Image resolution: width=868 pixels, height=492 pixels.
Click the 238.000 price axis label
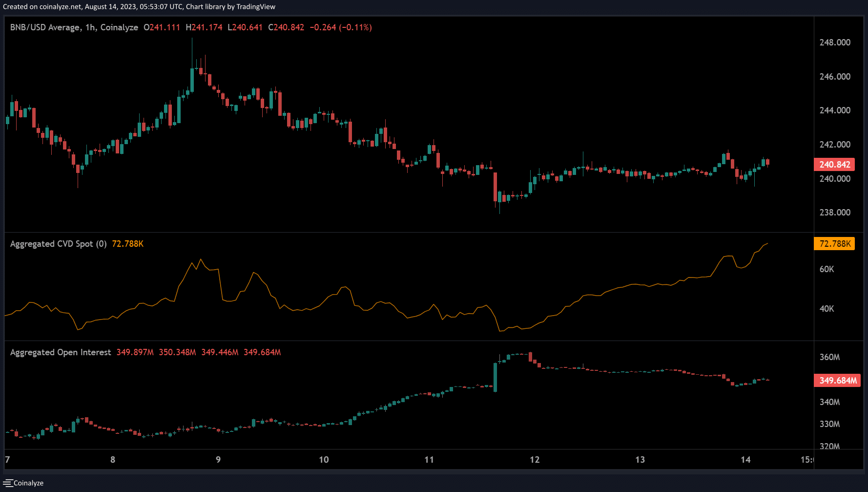[834, 213]
